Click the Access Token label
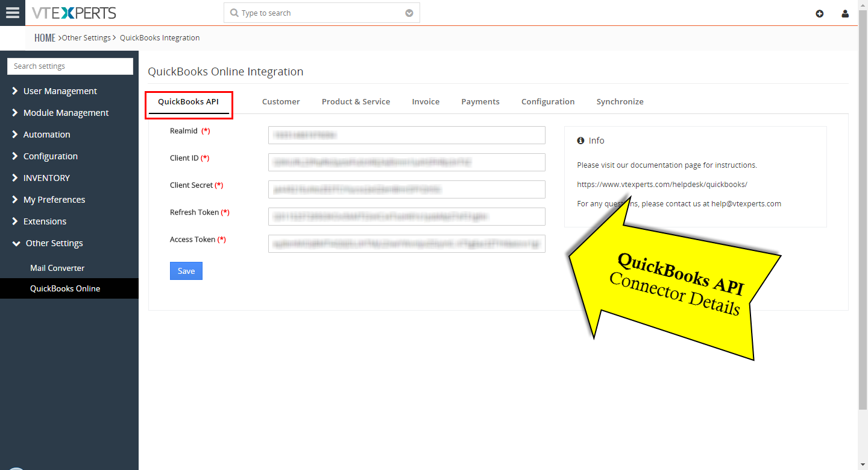The width and height of the screenshot is (868, 470). (x=192, y=240)
